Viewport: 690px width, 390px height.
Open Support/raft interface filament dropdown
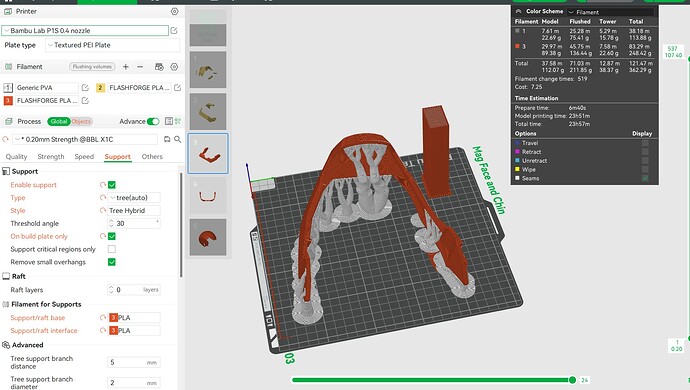(x=134, y=331)
